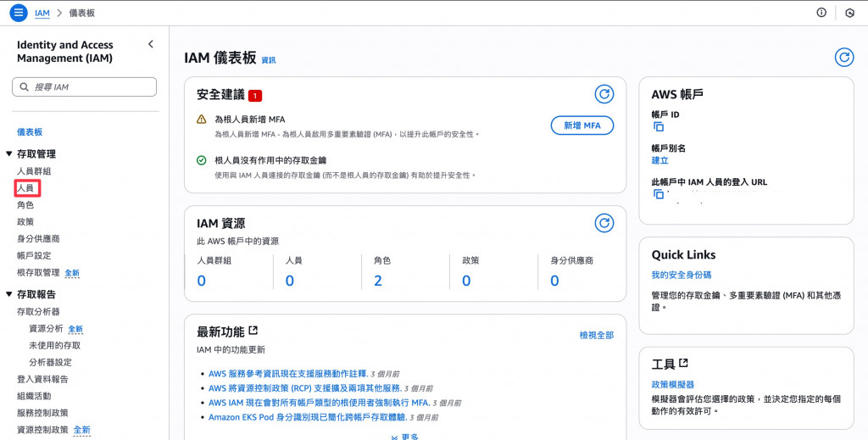The image size is (868, 440).
Task: Click the MFA warning triangle icon
Action: click(x=202, y=119)
